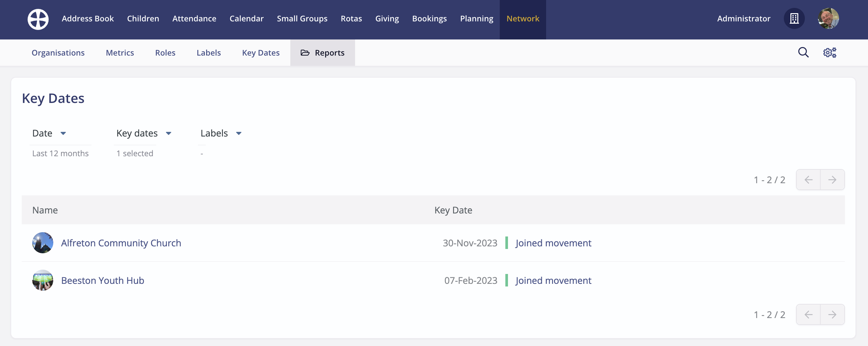
Task: Click the 1 selected filter value
Action: click(135, 154)
